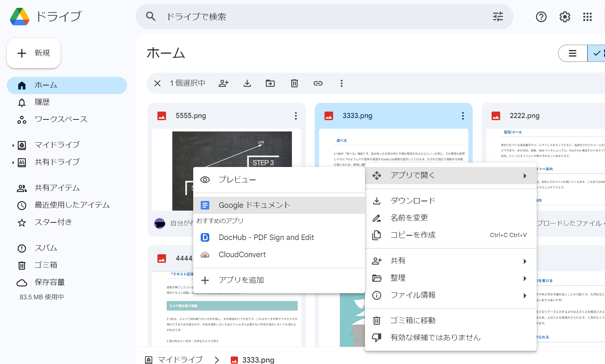
Task: Click the trash toolbar icon
Action: pyautogui.click(x=294, y=83)
